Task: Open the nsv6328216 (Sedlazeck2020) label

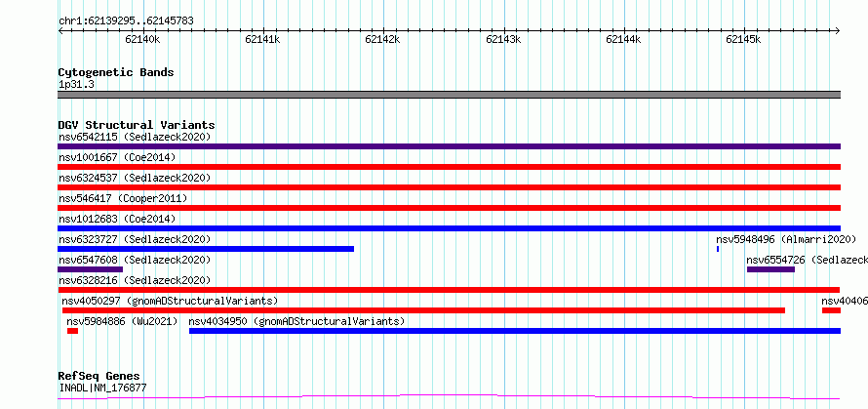Action: (135, 280)
